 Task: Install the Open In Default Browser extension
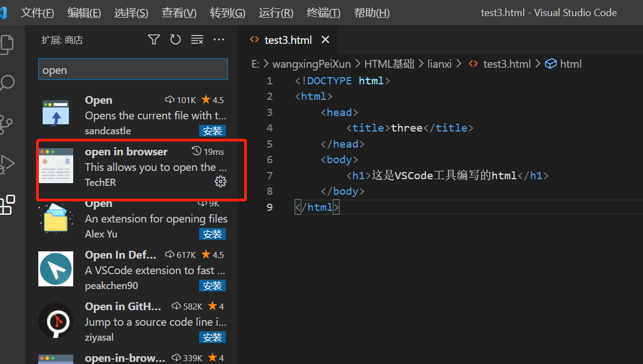[x=212, y=286]
